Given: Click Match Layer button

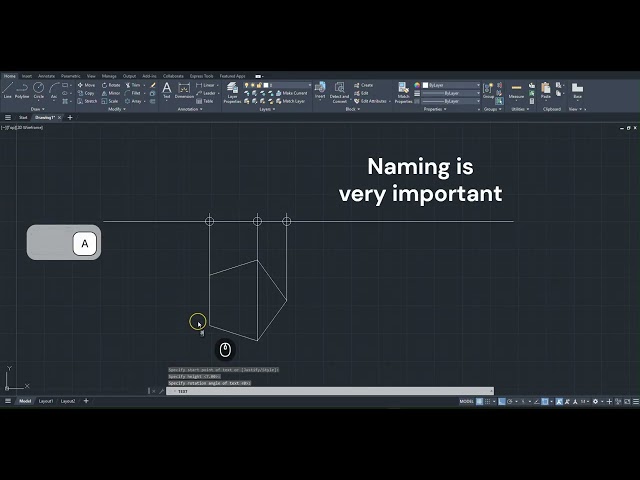Looking at the screenshot, I should click(x=291, y=101).
